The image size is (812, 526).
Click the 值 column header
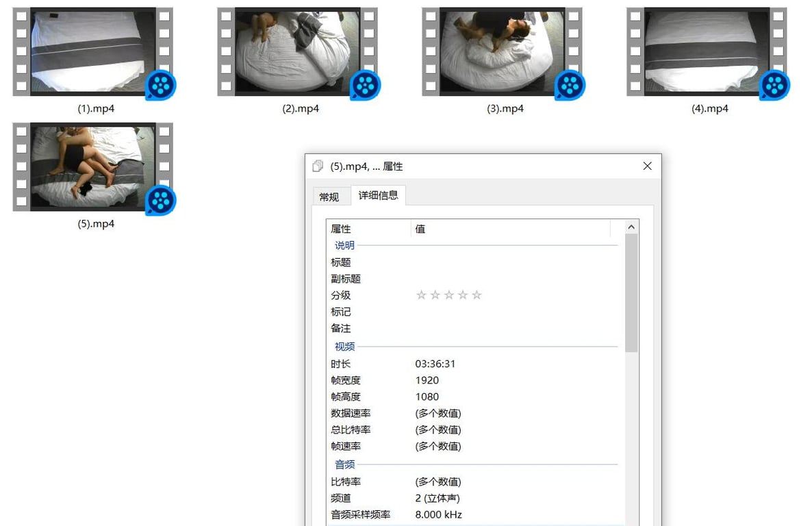pos(511,229)
